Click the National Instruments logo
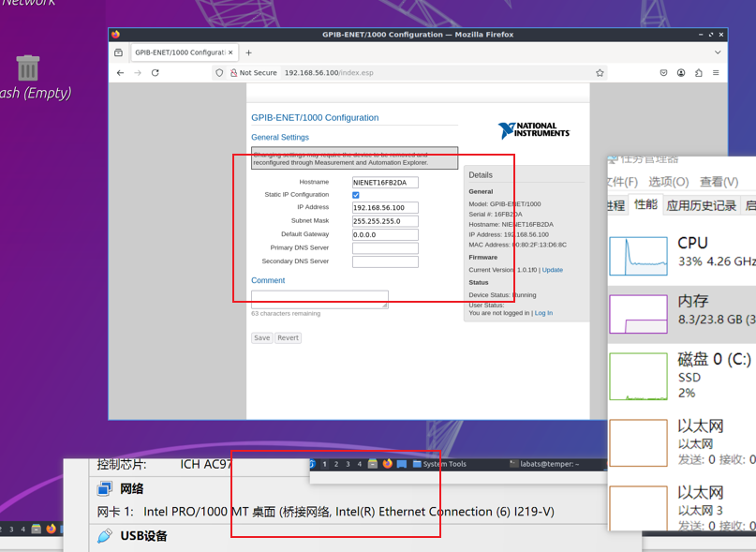Viewport: 756px width, 552px height. click(x=534, y=129)
